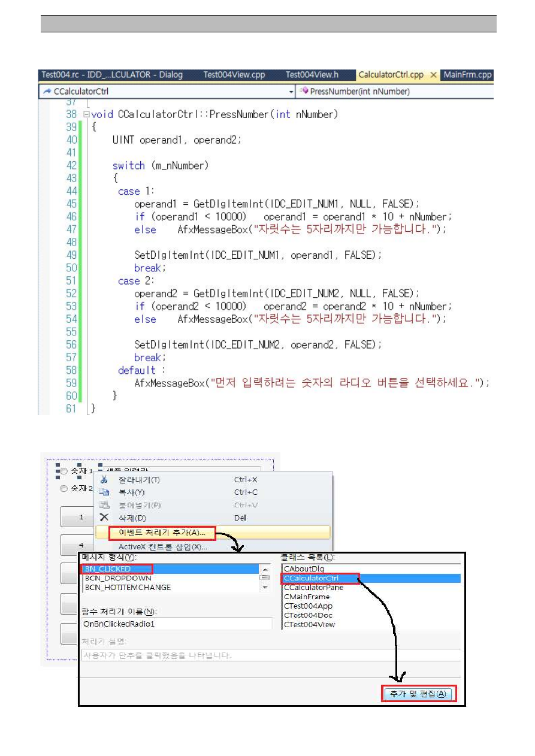Select the 숫자 2 radio button
The height and width of the screenshot is (756, 535).
coord(64,489)
